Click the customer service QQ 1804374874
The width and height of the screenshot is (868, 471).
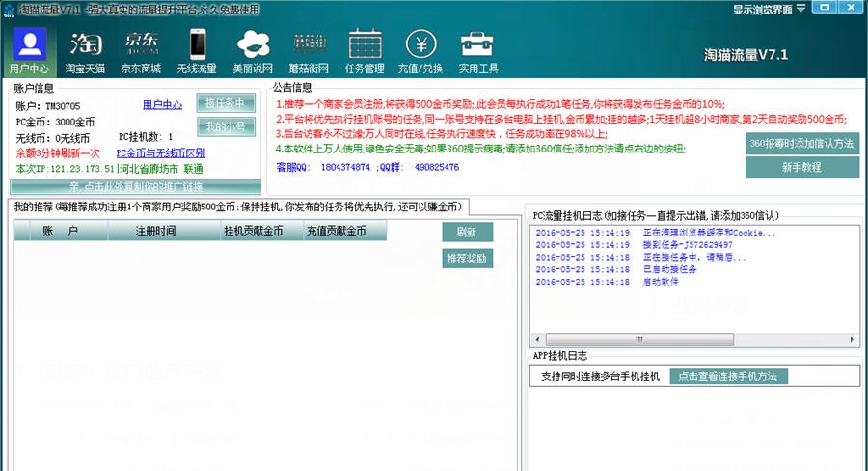coord(345,167)
